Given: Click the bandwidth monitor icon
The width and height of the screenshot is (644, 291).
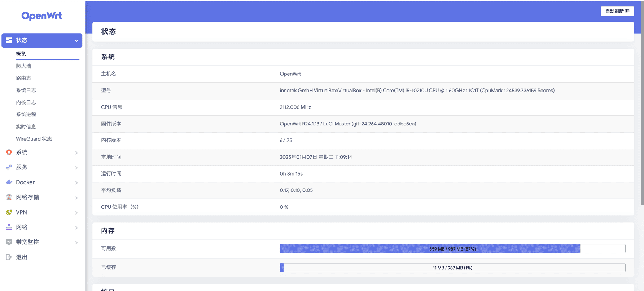Looking at the screenshot, I should 9,242.
